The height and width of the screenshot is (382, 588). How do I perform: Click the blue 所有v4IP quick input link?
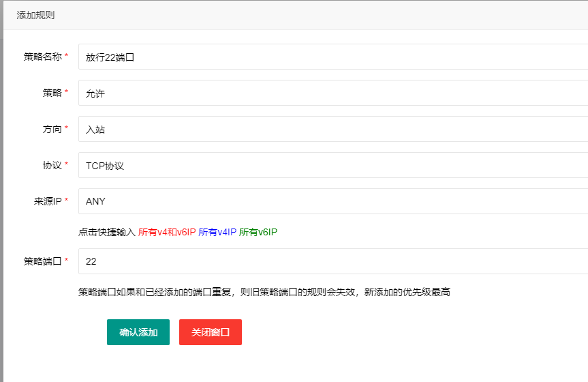tap(217, 232)
